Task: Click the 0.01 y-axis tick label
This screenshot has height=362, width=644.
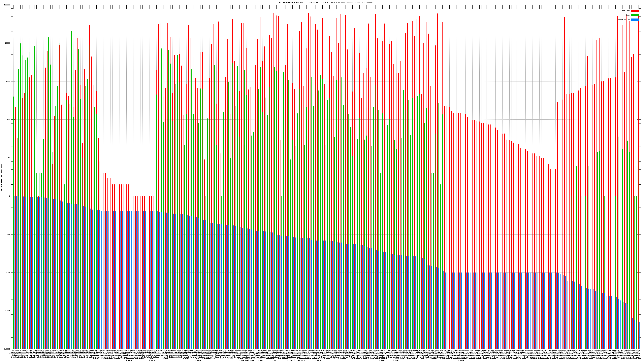Action: click(x=8, y=273)
